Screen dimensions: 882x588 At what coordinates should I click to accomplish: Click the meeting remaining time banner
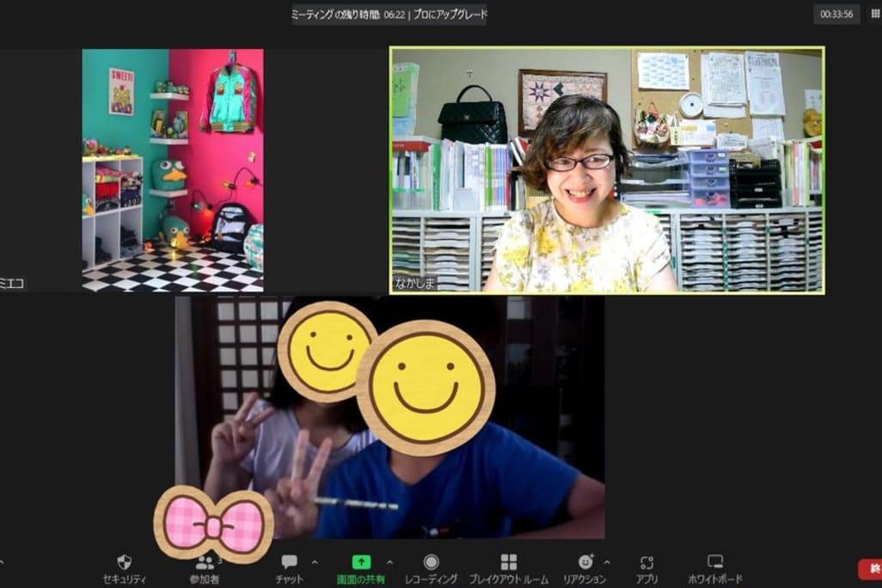[349, 14]
